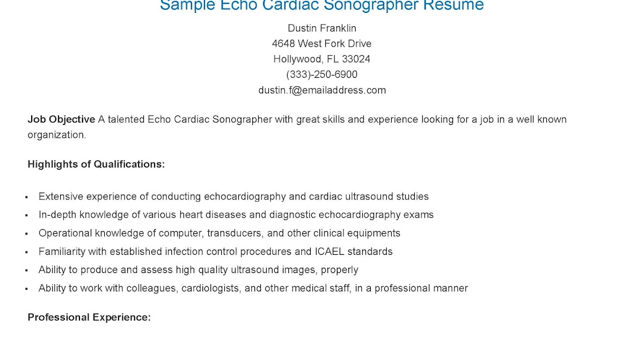Open the Sample Echo Cardiac Sonographer Resume title

322,5
